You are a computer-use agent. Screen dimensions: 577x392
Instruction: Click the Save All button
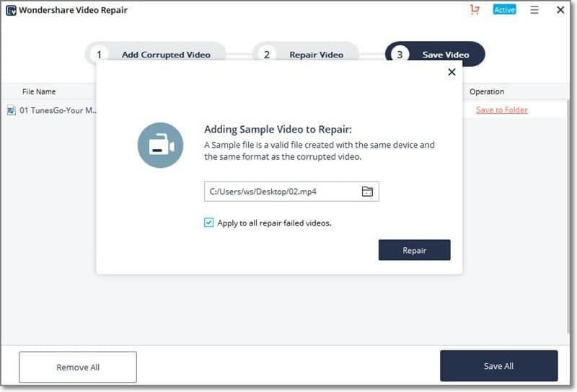click(x=498, y=366)
